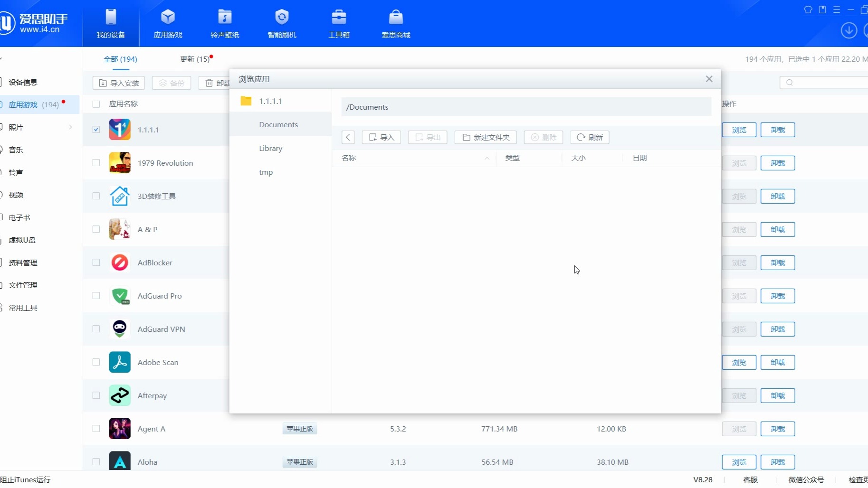Check the Adobe Scan checkbox
This screenshot has width=868, height=488.
point(96,362)
